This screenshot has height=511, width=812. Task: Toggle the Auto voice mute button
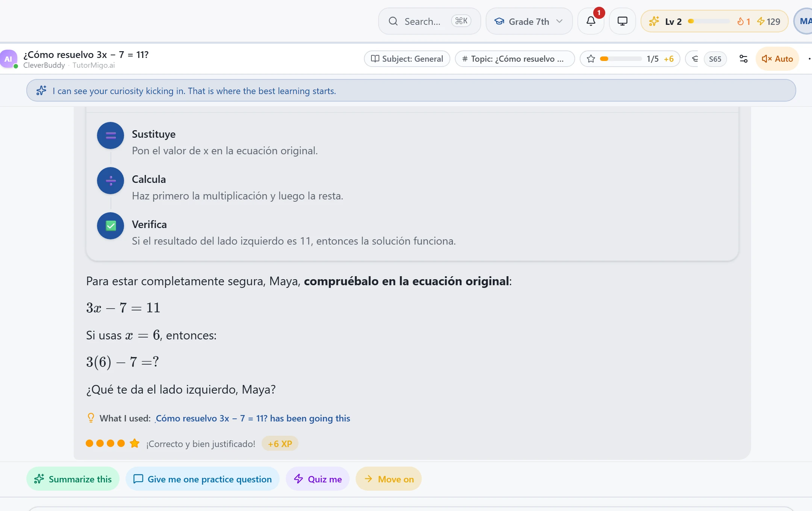pos(777,59)
